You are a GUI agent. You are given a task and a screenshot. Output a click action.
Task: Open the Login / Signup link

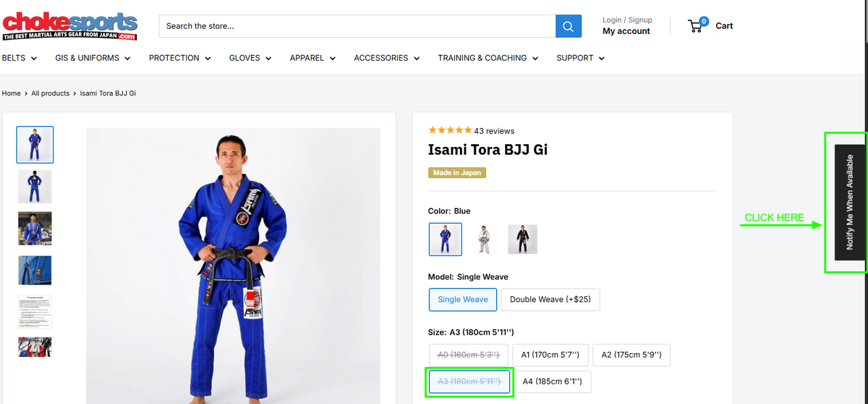point(627,20)
